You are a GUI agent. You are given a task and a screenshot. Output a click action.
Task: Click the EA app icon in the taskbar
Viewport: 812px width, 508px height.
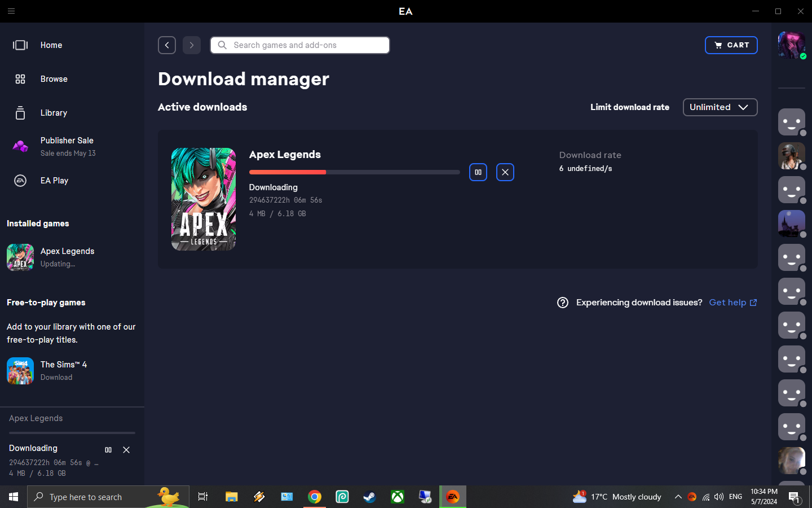[x=452, y=497]
